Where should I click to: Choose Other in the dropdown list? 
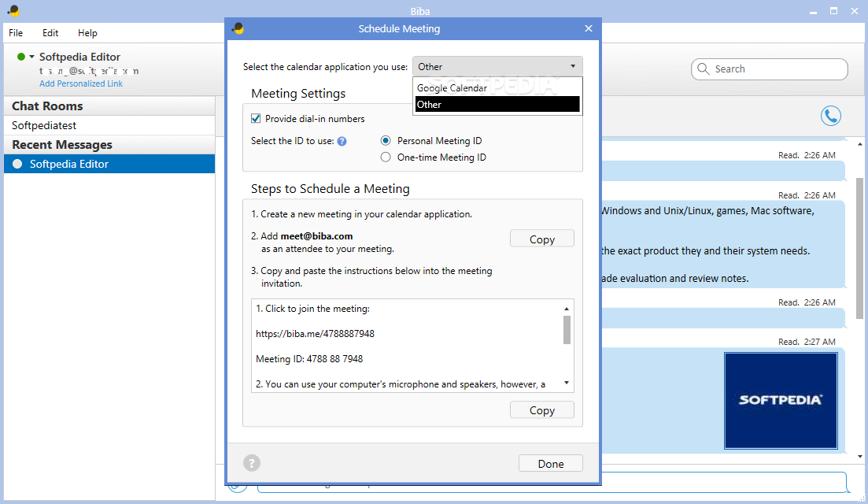click(x=497, y=104)
